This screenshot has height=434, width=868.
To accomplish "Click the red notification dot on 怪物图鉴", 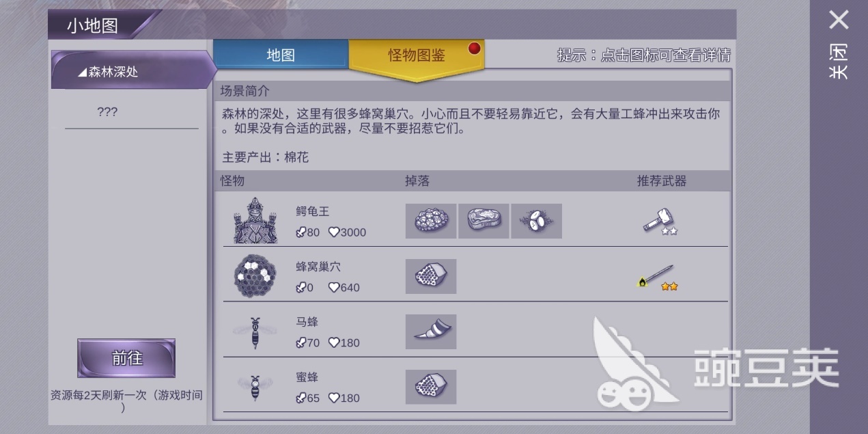I will coord(473,49).
